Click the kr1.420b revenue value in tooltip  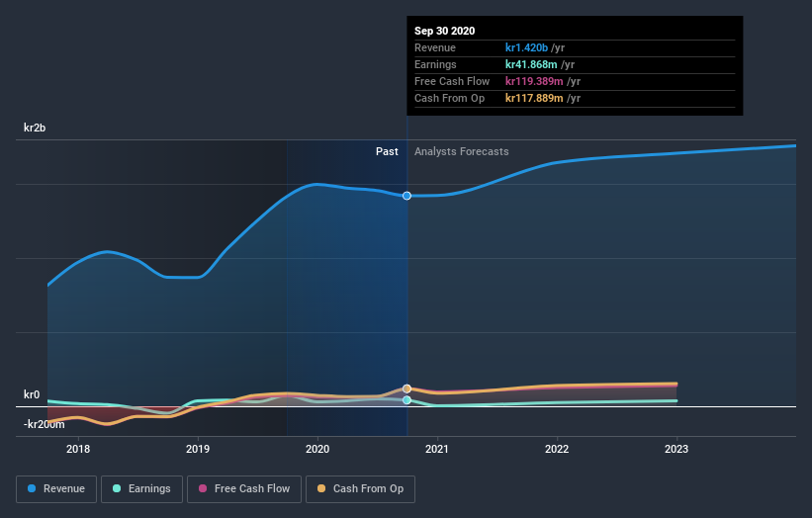click(526, 47)
